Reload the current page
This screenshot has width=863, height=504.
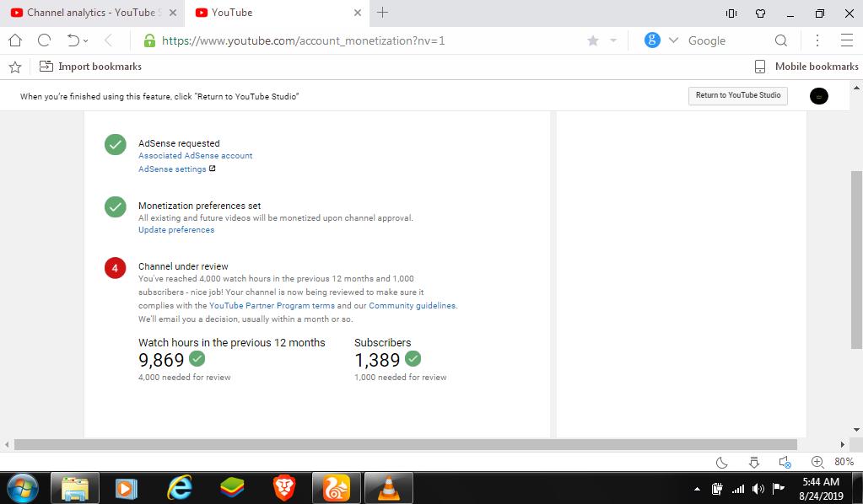click(x=44, y=40)
